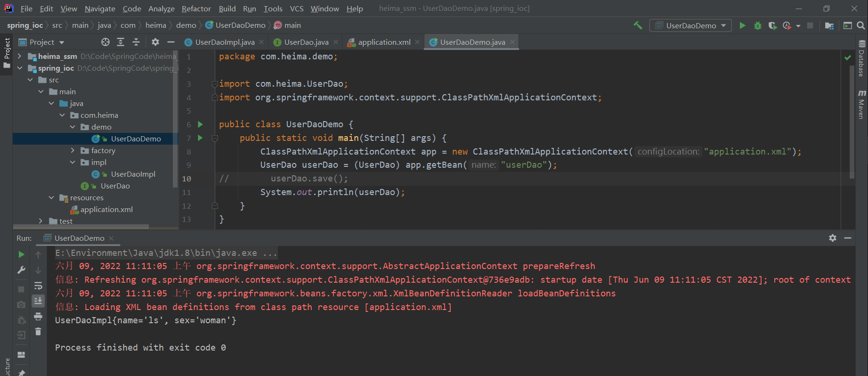Image resolution: width=868 pixels, height=376 pixels.
Task: Open the Maven side tool window
Action: pyautogui.click(x=862, y=105)
